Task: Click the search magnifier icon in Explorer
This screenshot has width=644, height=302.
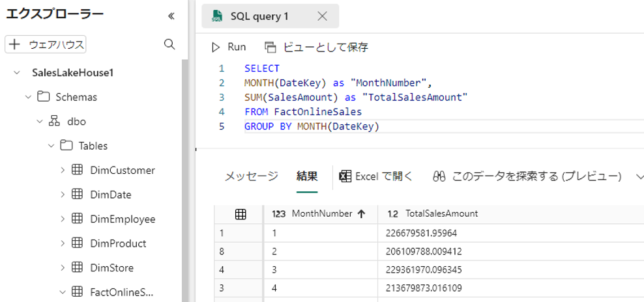Action: coord(169,44)
